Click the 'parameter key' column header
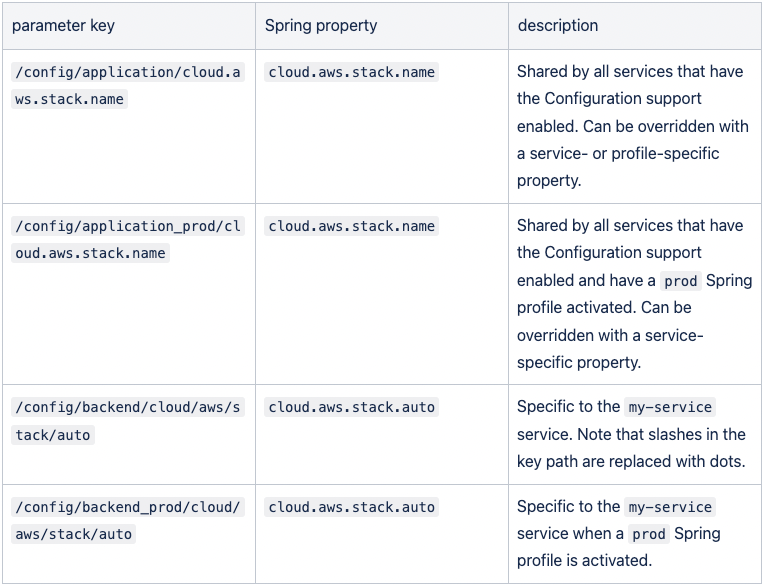763x585 pixels. [63, 25]
